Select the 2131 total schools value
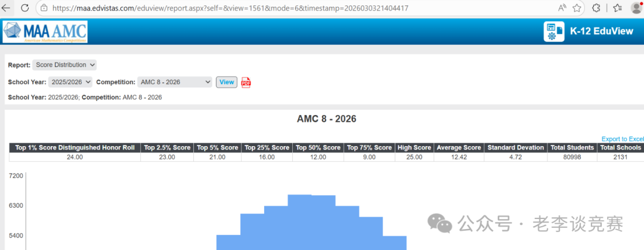644x250 pixels. coord(620,157)
